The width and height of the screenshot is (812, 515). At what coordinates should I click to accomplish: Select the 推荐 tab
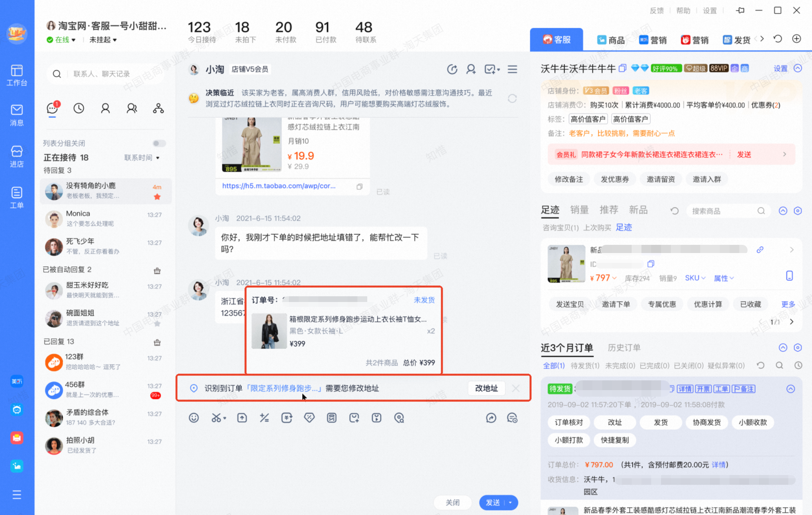609,210
